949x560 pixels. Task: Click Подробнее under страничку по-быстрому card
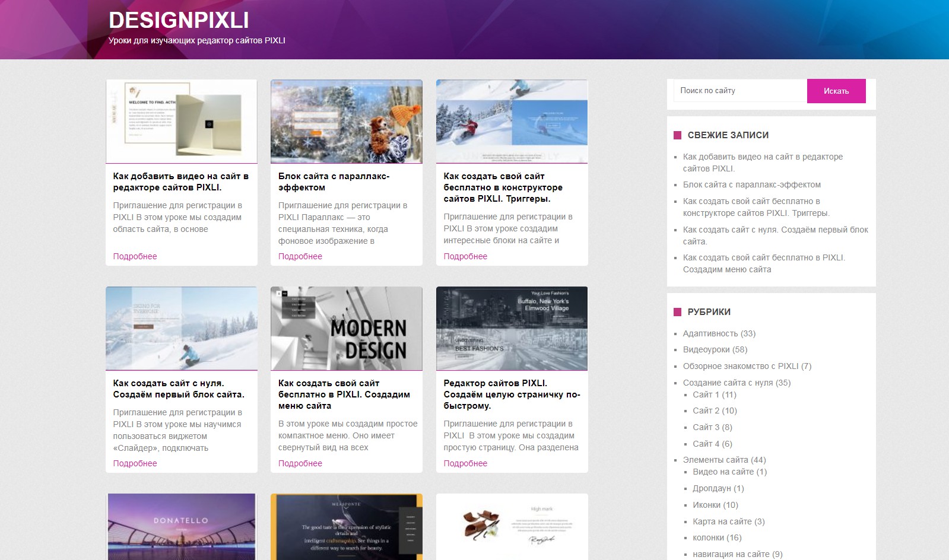(465, 463)
